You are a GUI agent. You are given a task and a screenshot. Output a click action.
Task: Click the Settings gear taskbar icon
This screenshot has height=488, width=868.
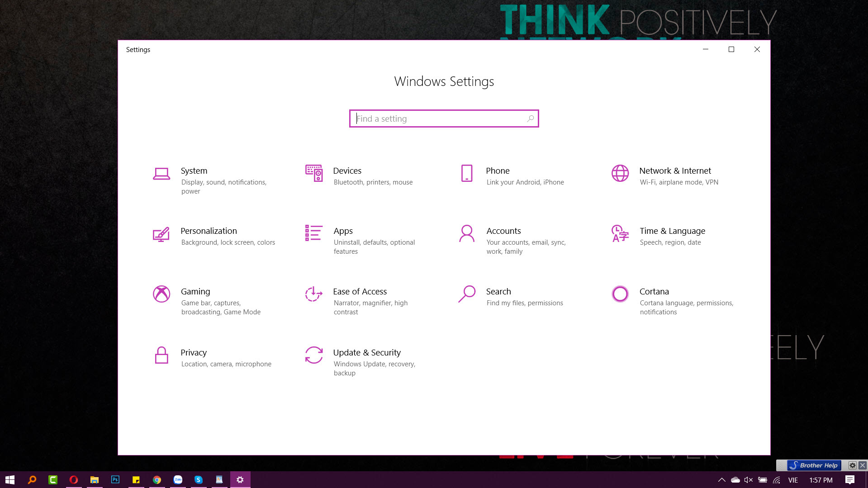point(240,479)
